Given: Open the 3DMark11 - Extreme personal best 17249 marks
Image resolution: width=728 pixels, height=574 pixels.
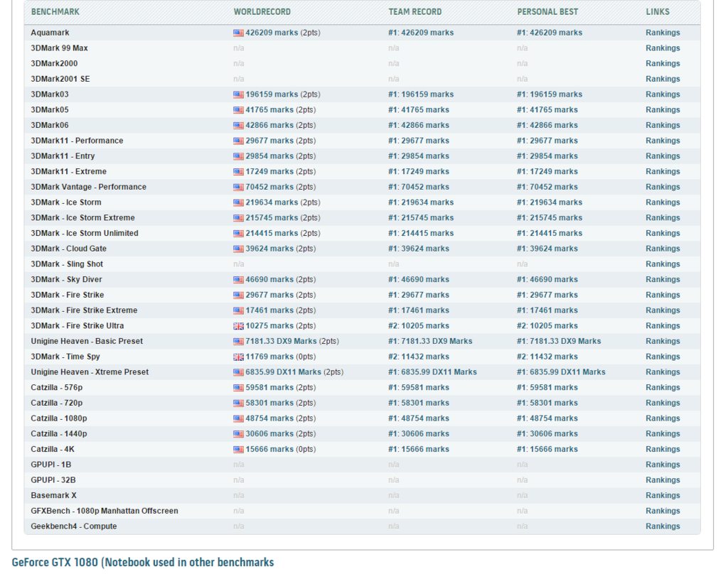Looking at the screenshot, I should (547, 171).
